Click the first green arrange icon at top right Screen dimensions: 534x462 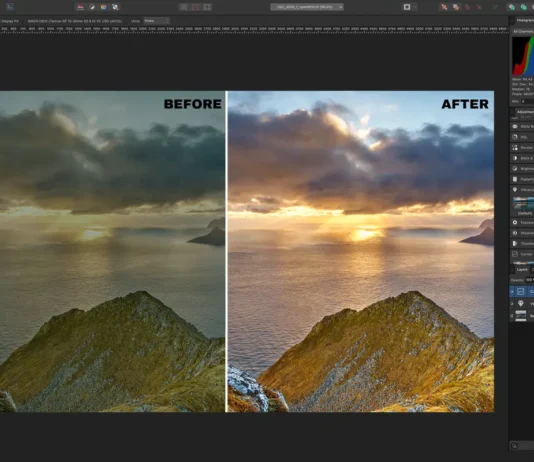(x=512, y=7)
